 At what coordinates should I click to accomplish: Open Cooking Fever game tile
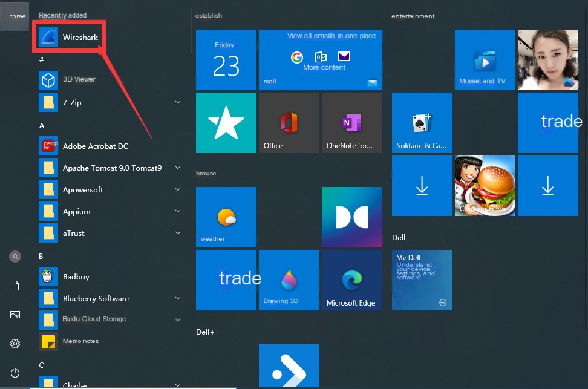[x=485, y=186]
